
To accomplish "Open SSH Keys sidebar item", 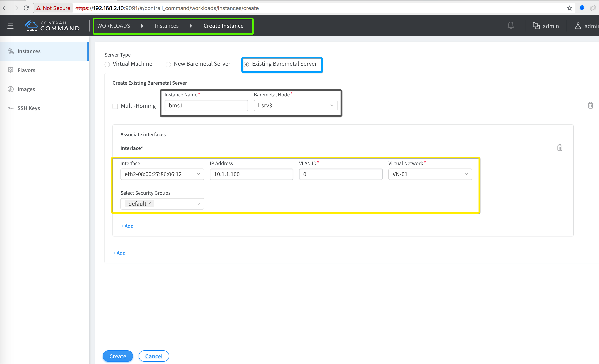I will click(x=29, y=108).
